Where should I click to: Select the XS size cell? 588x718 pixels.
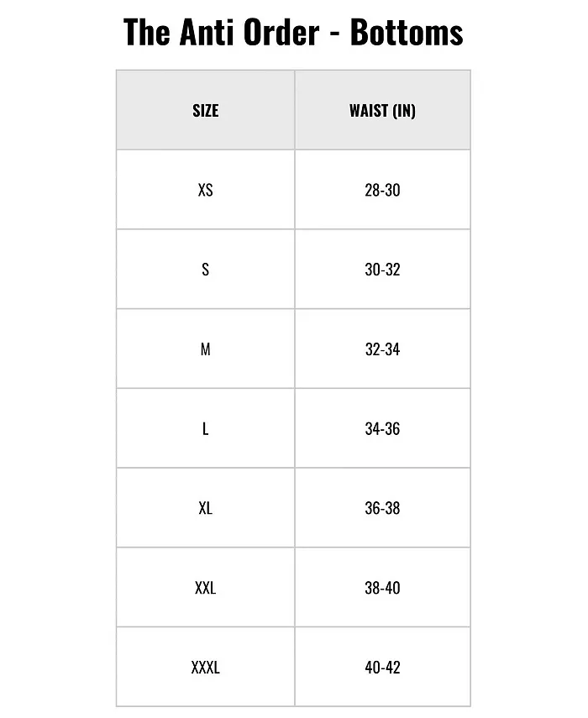(x=205, y=190)
